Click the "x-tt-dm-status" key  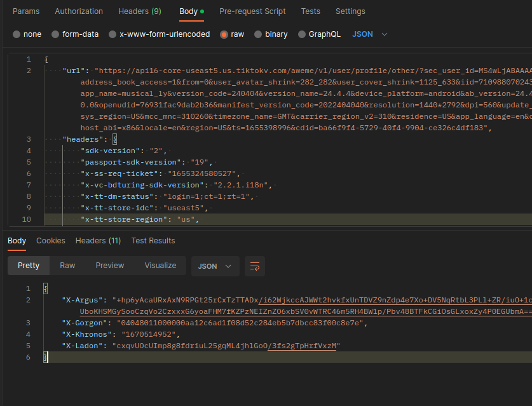(117, 196)
